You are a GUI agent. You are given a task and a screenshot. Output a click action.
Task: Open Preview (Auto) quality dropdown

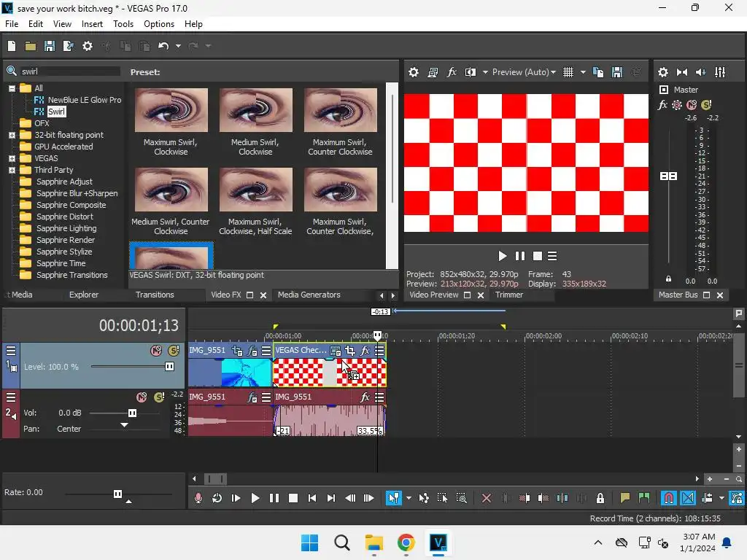pyautogui.click(x=524, y=72)
